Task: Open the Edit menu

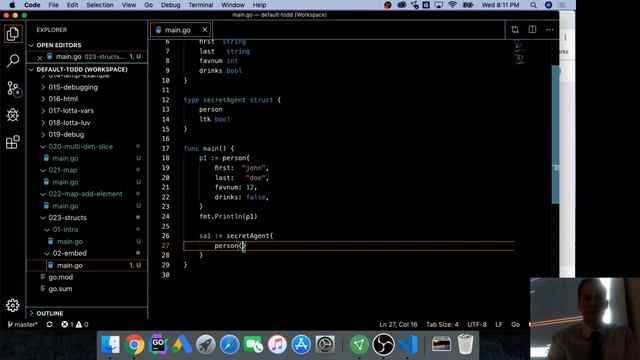Action: click(x=72, y=5)
